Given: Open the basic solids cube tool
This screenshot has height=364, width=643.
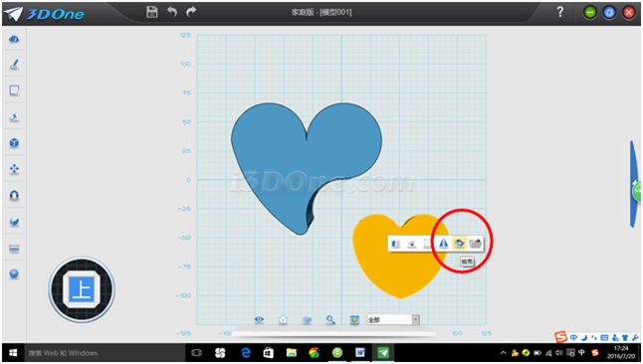Looking at the screenshot, I should [14, 143].
